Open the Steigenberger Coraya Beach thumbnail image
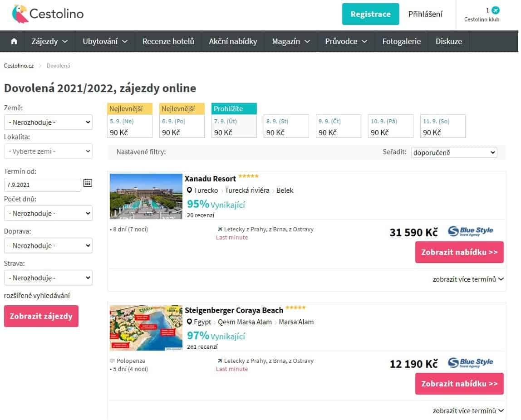Image resolution: width=521 pixels, height=420 pixels. 146,328
